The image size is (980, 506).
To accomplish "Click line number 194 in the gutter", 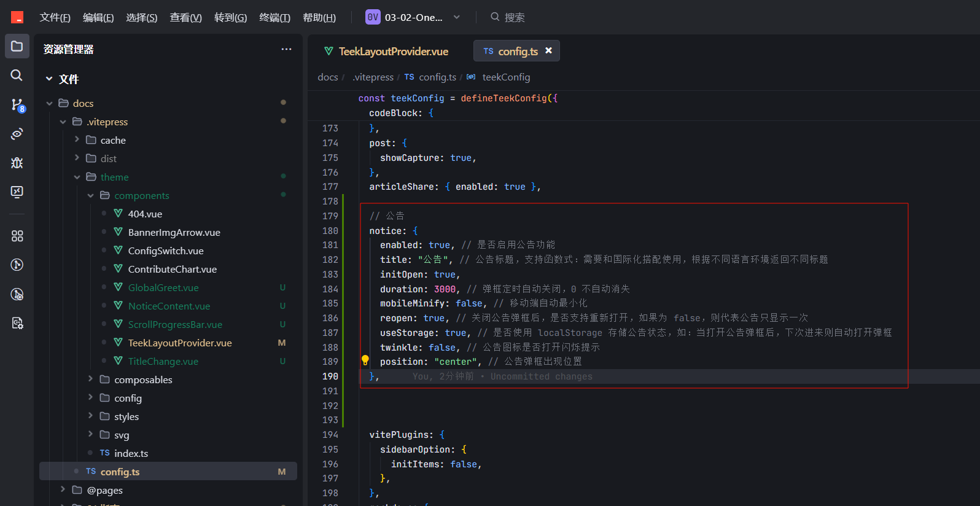I will pyautogui.click(x=330, y=435).
